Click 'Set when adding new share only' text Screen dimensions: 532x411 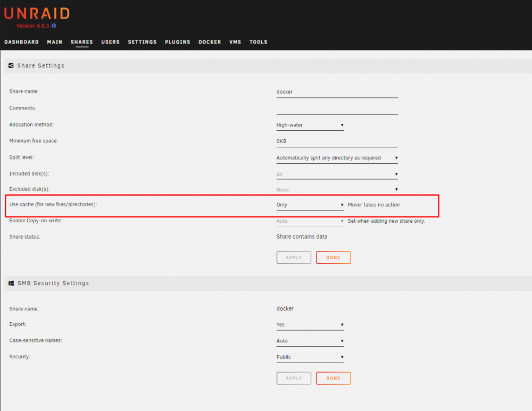[x=386, y=221]
